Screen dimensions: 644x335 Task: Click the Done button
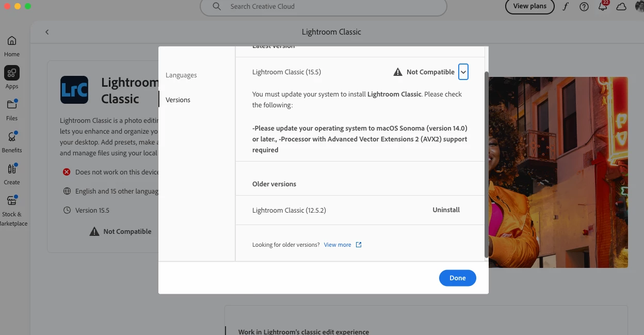point(457,278)
